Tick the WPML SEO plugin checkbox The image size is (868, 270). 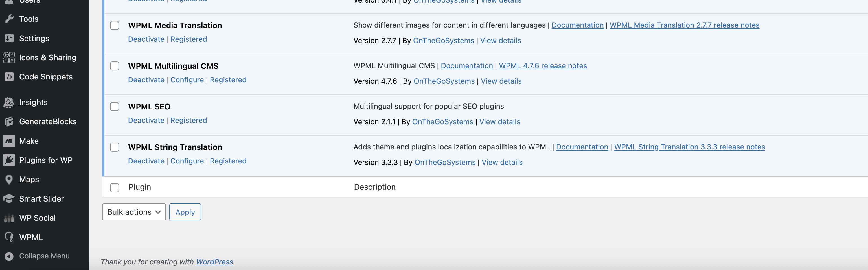115,107
